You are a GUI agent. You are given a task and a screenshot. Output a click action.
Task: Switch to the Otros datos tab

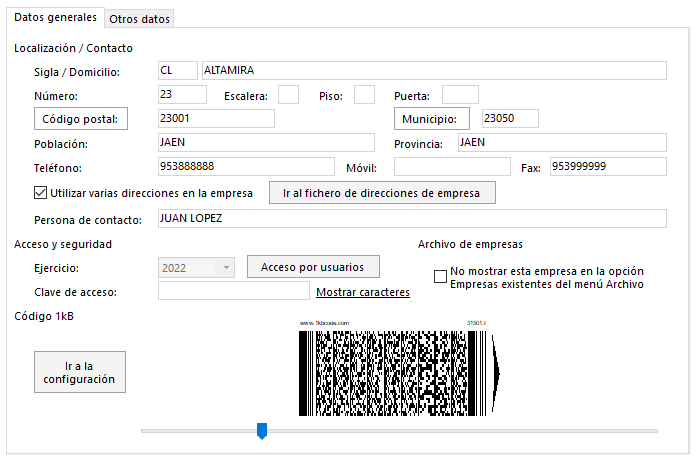tap(139, 19)
